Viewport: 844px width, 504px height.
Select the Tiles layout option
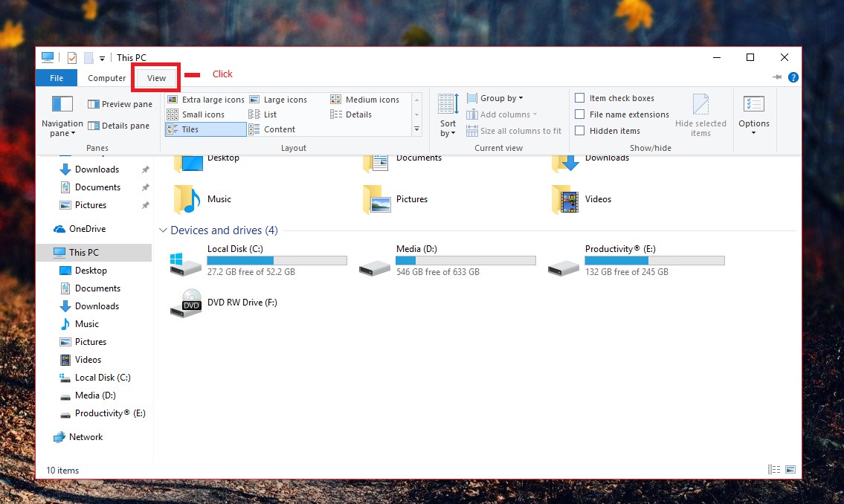click(204, 129)
